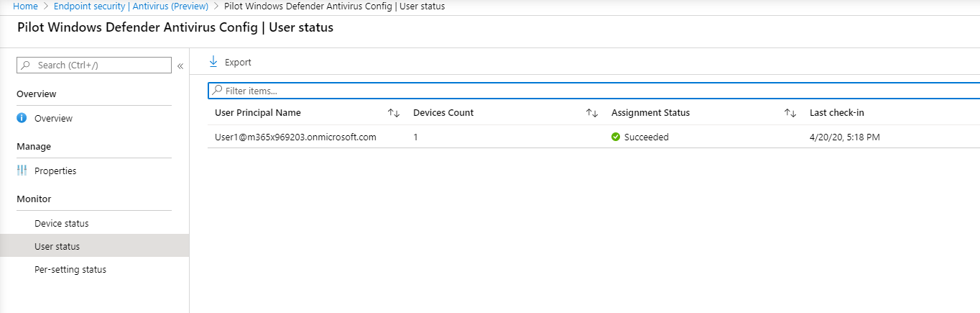The width and height of the screenshot is (980, 313).
Task: Open Device status in Monitor section
Action: [x=62, y=223]
